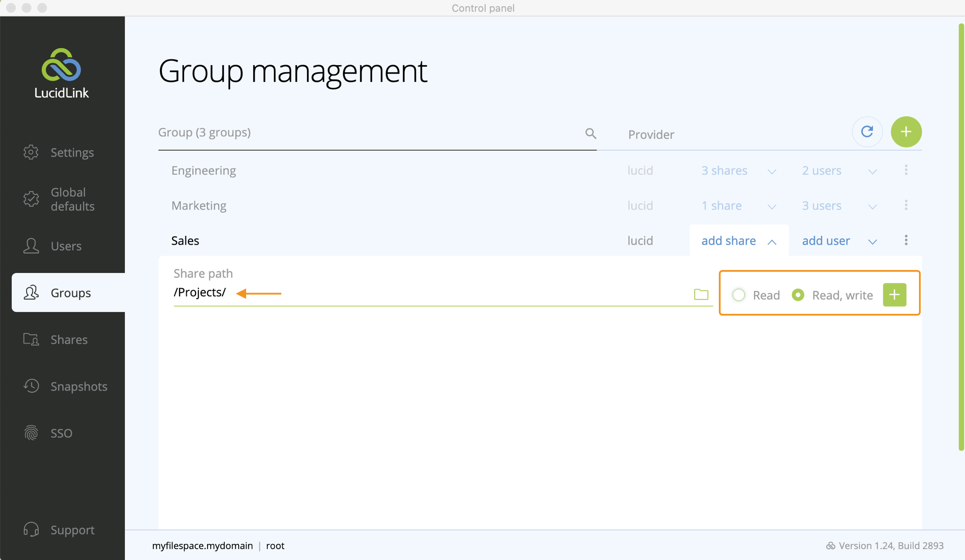Go to Groups section

(x=68, y=293)
